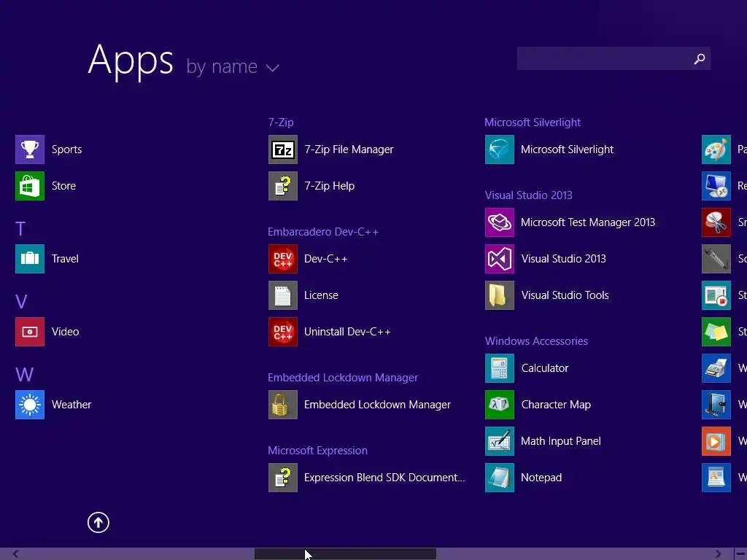This screenshot has width=747, height=560.
Task: Open the Paint palette icon
Action: (716, 149)
